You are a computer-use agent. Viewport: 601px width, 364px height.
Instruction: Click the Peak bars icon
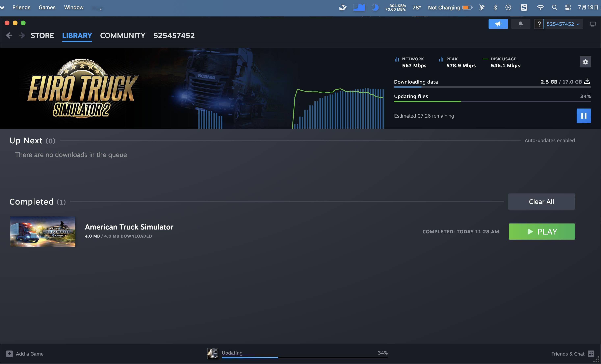(x=441, y=59)
